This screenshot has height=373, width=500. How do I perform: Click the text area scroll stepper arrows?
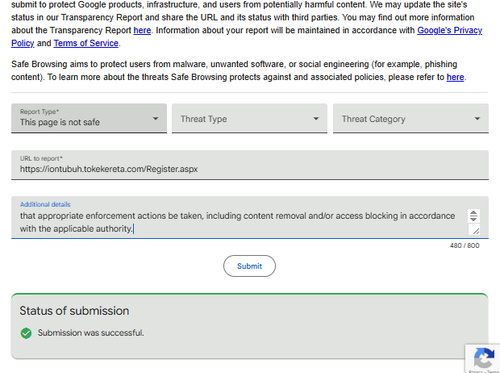473,216
